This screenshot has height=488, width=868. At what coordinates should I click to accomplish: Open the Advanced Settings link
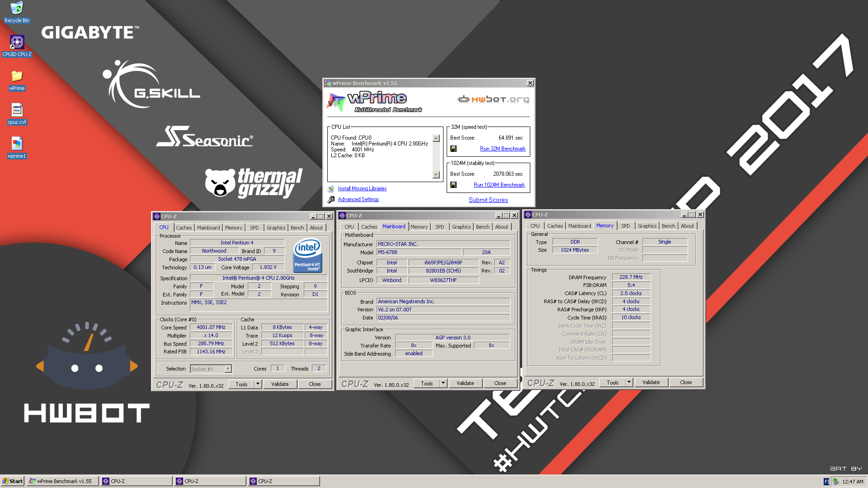359,199
